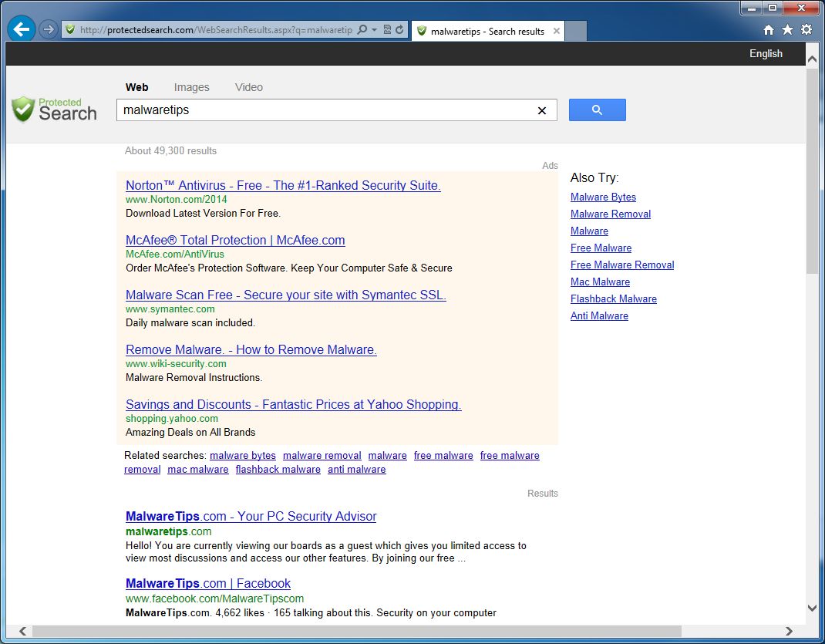The width and height of the screenshot is (825, 644).
Task: Click vertical scrollbar up arrow
Action: tap(813, 59)
